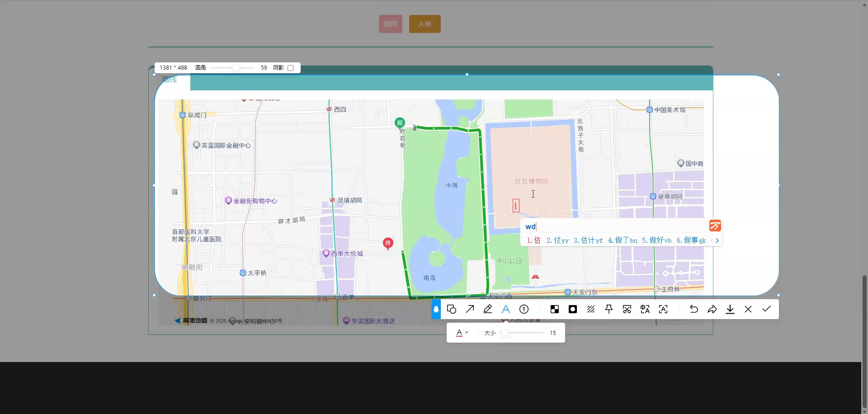Choose candidate 6 做事

pos(691,240)
